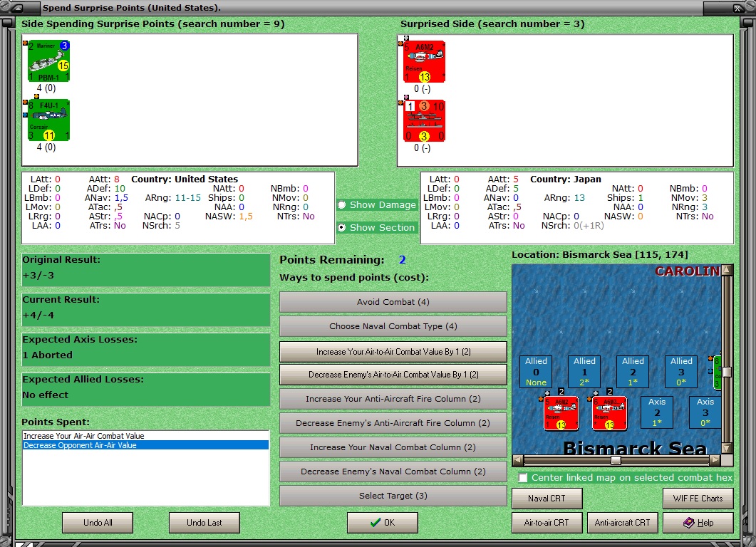This screenshot has height=547, width=756.
Task: Click the Points Remaining value 2
Action: (402, 260)
